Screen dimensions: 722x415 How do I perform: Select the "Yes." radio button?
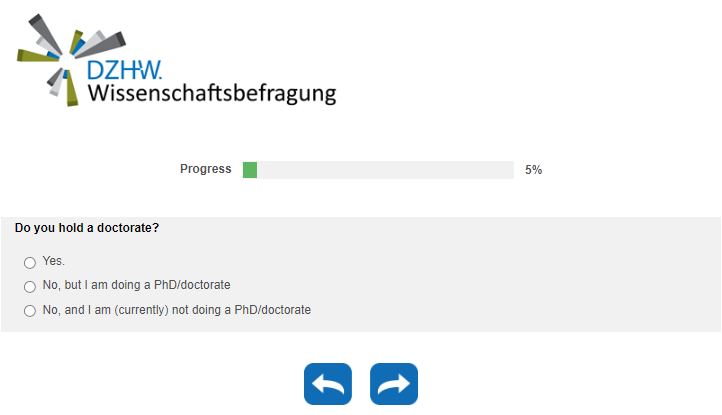30,262
